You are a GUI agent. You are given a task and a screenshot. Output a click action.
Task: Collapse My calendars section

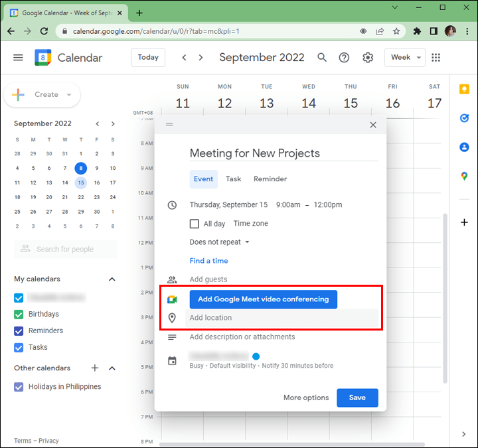coord(112,279)
